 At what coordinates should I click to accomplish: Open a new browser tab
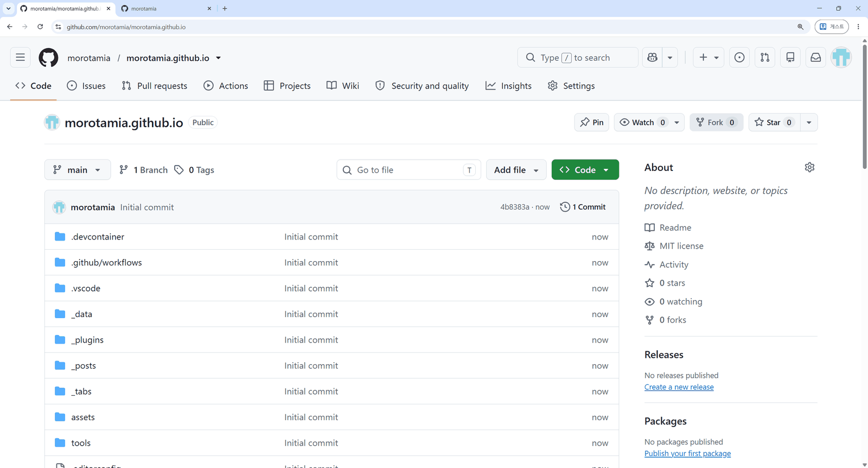tap(225, 9)
